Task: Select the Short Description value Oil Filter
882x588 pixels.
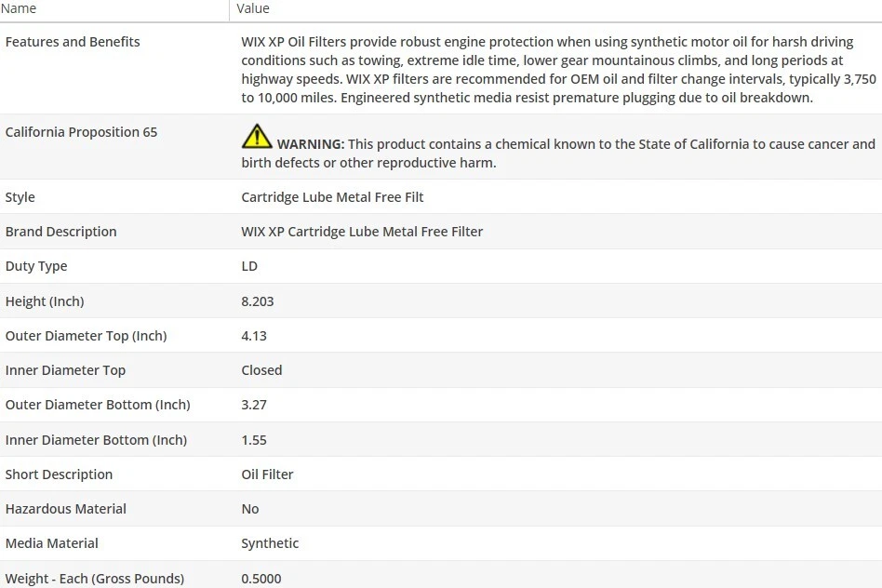Action: pyautogui.click(x=267, y=474)
